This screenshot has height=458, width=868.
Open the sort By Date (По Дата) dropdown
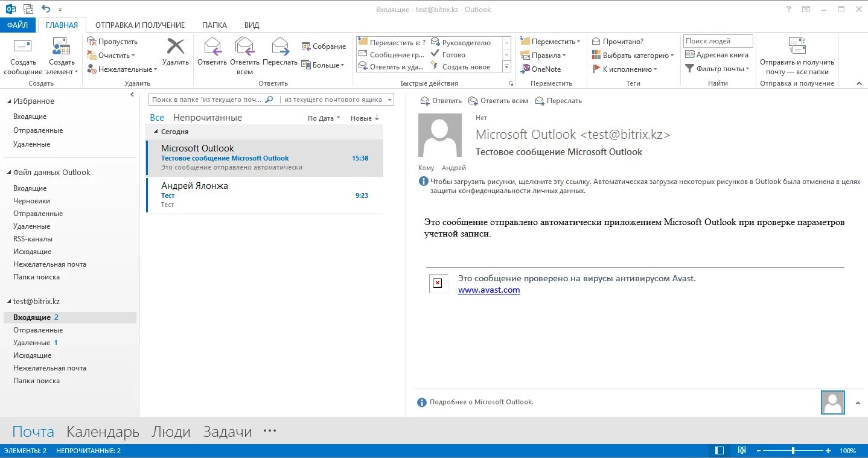coord(324,118)
